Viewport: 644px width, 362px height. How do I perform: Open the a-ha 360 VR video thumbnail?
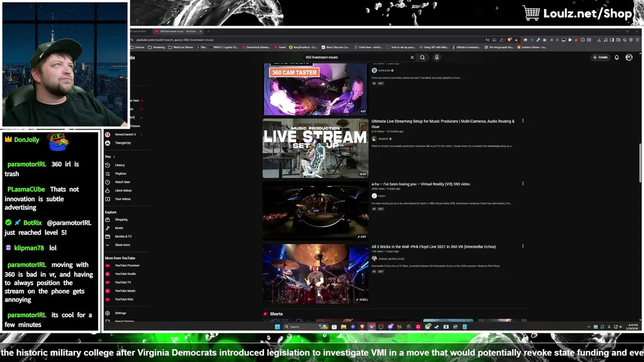315,211
